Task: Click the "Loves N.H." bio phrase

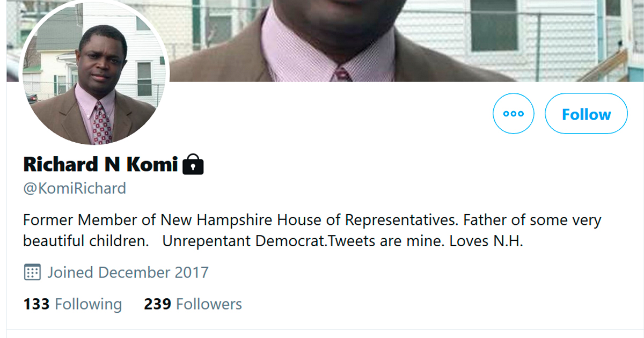Action: point(486,241)
